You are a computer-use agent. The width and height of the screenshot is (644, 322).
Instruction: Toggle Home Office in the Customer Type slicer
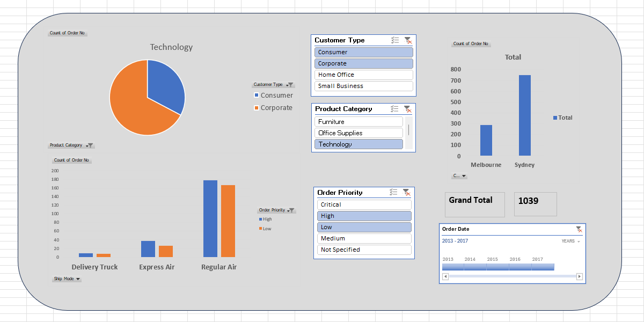coord(363,75)
